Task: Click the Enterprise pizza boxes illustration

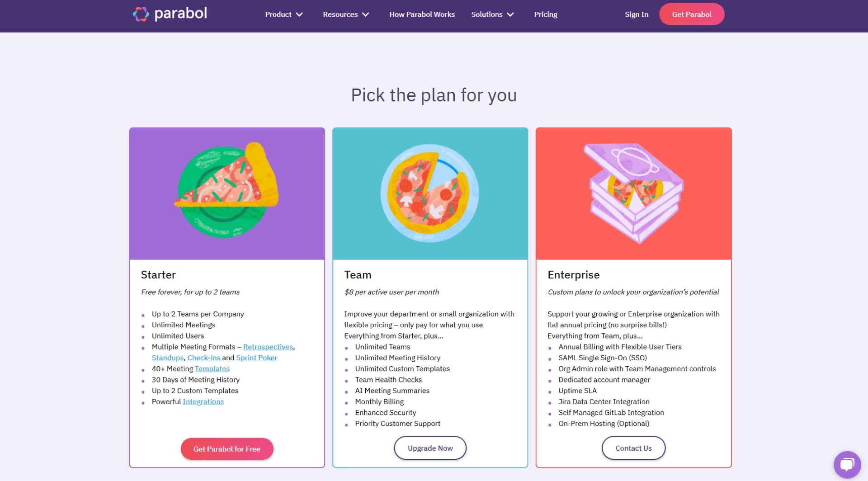Action: [634, 193]
